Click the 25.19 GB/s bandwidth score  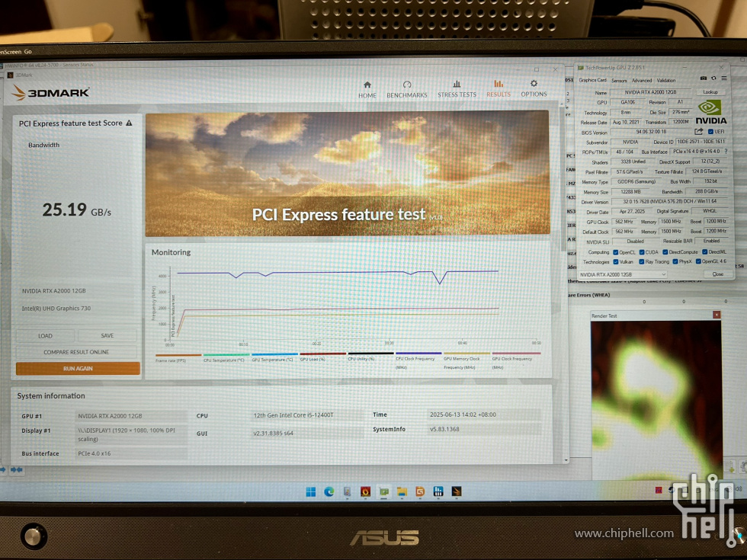tap(77, 210)
